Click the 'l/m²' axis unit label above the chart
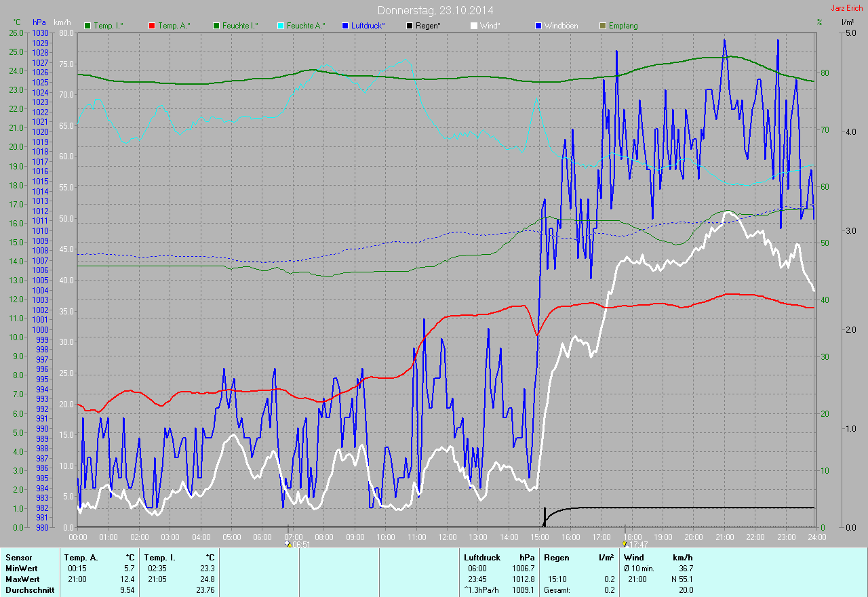Viewport: 868px width, 597px height. tap(848, 22)
